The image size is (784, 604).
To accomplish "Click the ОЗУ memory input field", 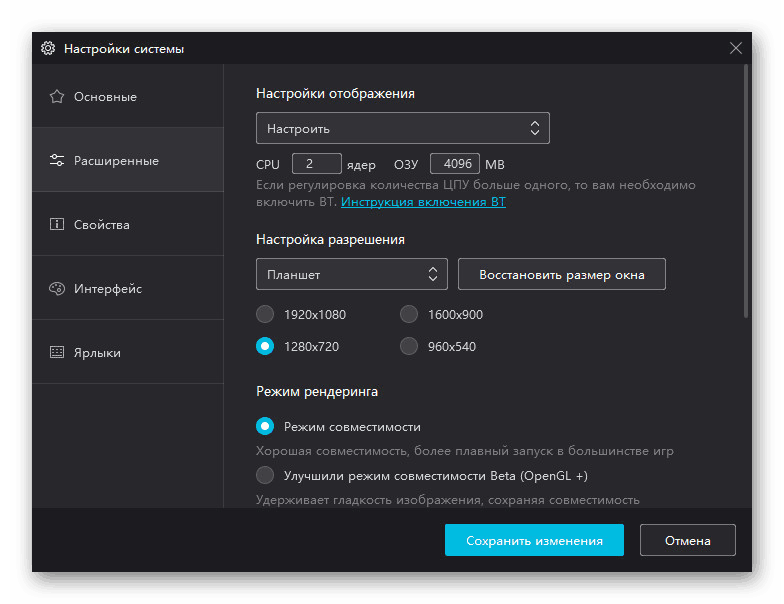I will tap(455, 164).
